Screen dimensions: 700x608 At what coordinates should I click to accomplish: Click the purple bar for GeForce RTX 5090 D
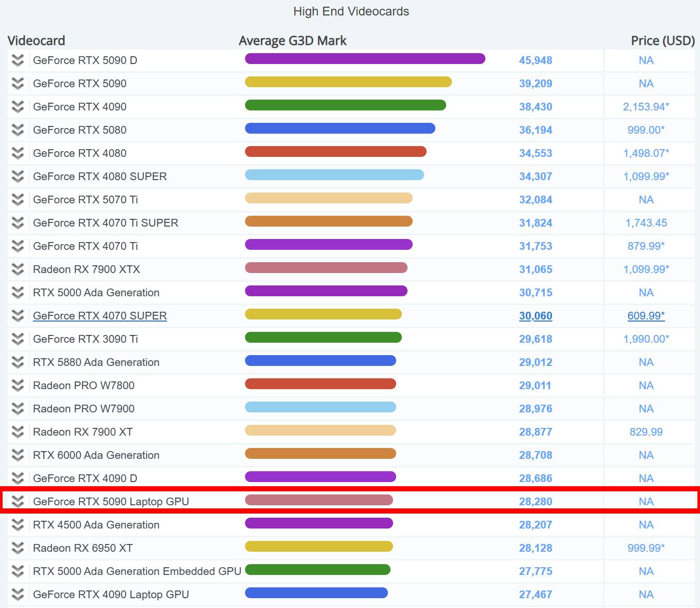[x=365, y=59]
